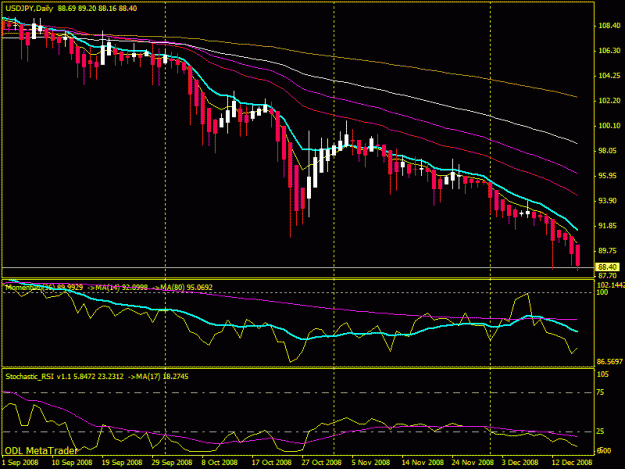The height and width of the screenshot is (469, 625).
Task: Click the latest red candlestick at 88.40
Action: [578, 255]
